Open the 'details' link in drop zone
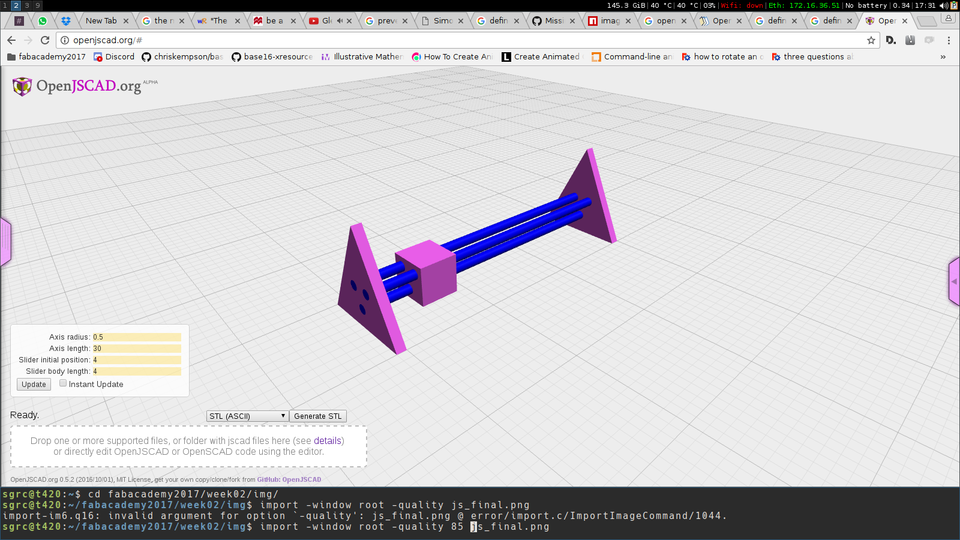The image size is (960, 540). [328, 440]
